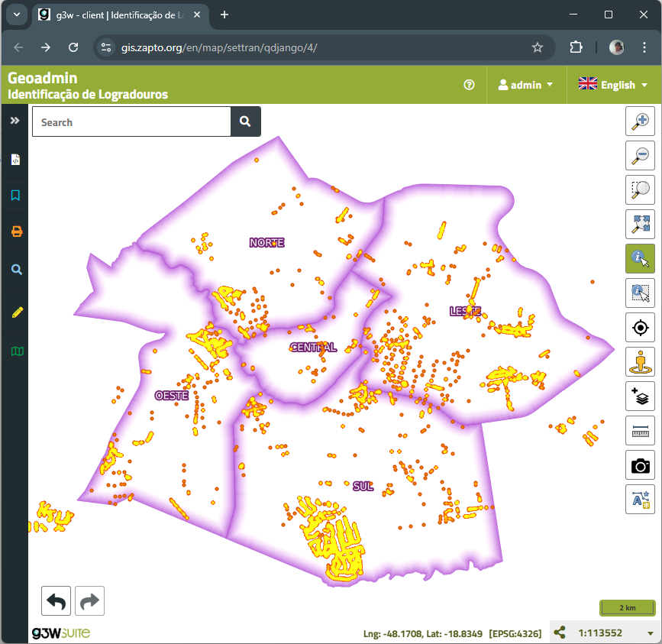662x644 pixels.
Task: Take a map screenshot with camera icon
Action: click(x=640, y=465)
